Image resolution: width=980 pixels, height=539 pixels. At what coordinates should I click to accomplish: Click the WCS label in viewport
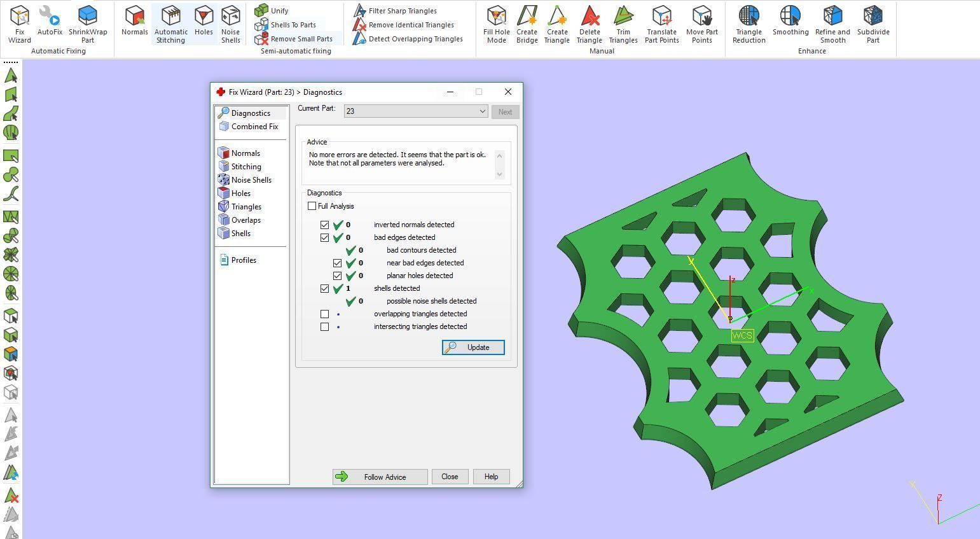742,335
